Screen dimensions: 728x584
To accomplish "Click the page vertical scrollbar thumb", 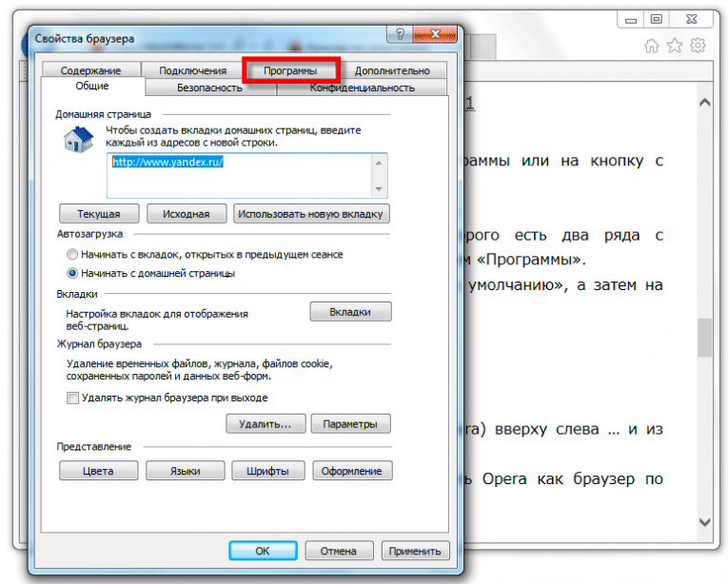I will [x=704, y=338].
